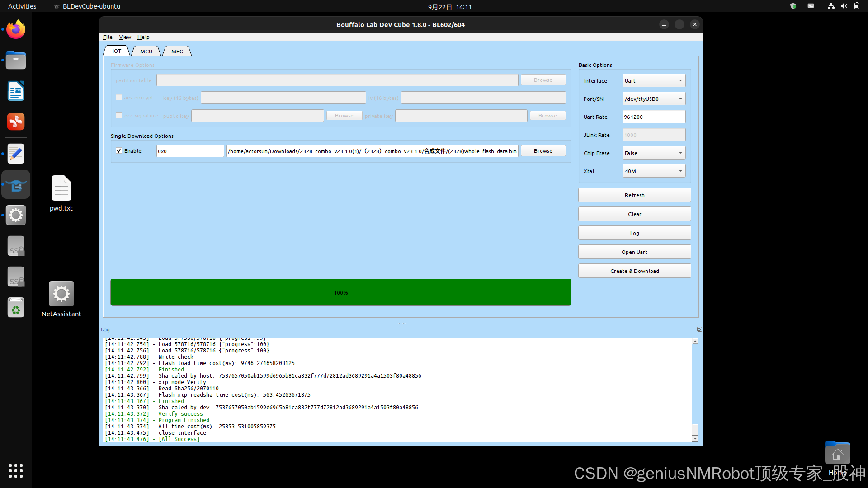Click the "Program Finished" log line
This screenshot has width=868, height=488.
184,420
